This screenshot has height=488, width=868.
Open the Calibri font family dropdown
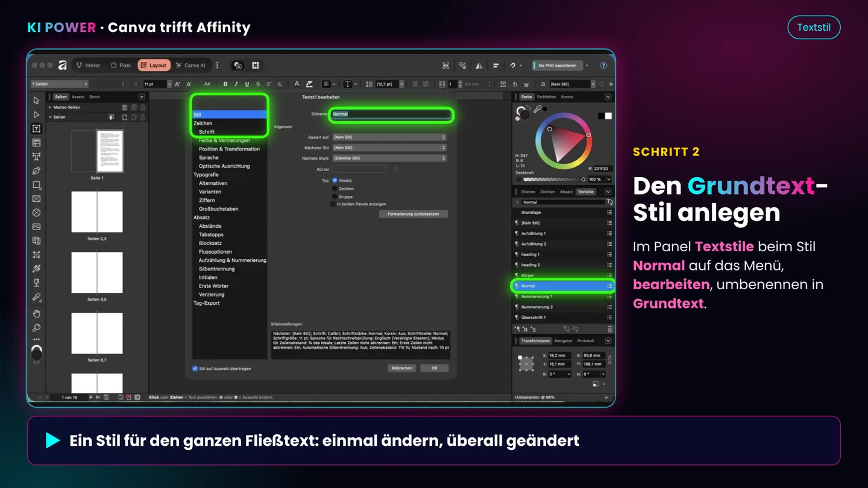59,84
